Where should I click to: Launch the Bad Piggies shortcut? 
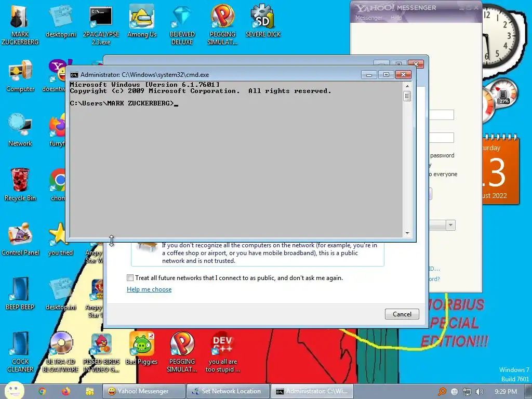pos(142,349)
